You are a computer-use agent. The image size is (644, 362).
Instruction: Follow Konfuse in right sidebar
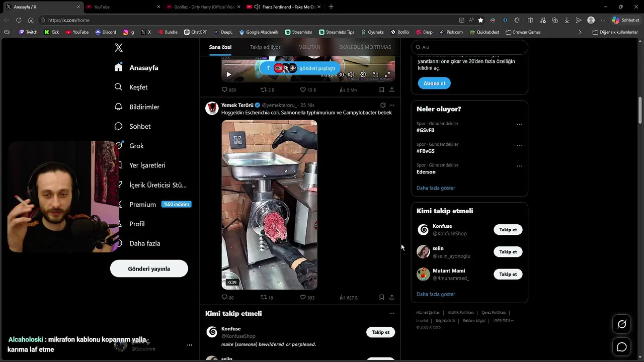click(508, 230)
